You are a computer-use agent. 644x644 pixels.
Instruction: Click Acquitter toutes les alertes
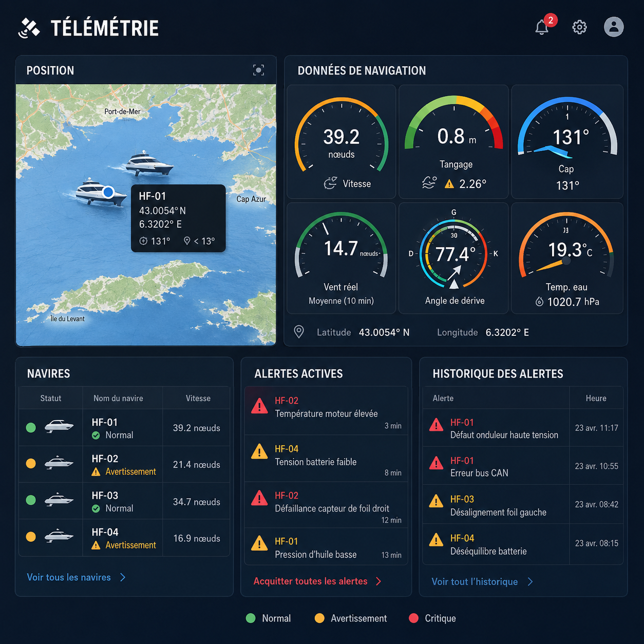click(x=310, y=581)
